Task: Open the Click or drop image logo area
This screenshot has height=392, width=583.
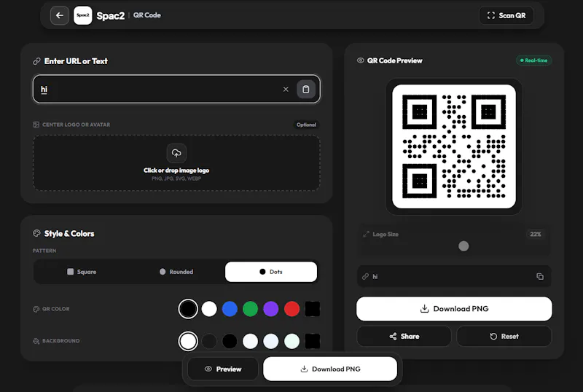Action: click(176, 163)
